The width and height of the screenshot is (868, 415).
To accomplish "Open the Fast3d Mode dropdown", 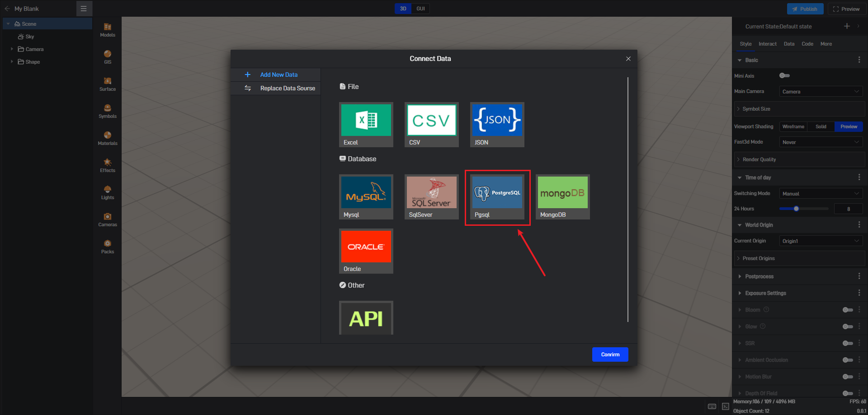I will (x=821, y=142).
